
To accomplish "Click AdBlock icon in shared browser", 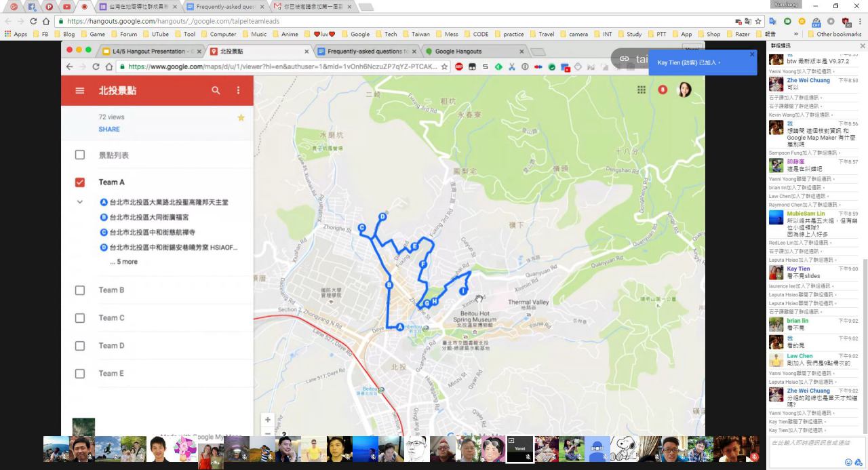I will 459,66.
